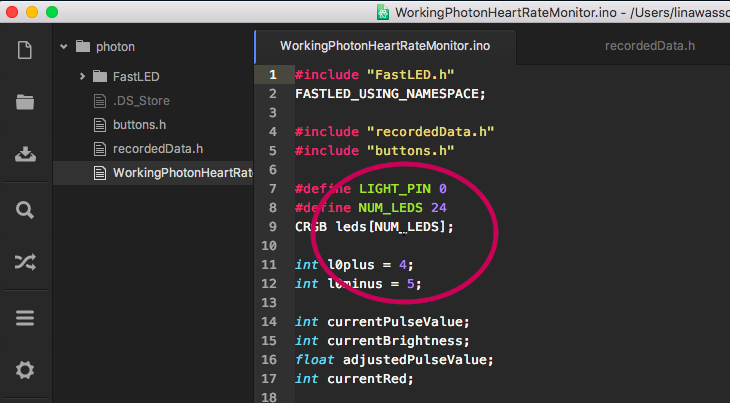Click the yellow minimize window button
730x403 pixels.
(x=32, y=12)
